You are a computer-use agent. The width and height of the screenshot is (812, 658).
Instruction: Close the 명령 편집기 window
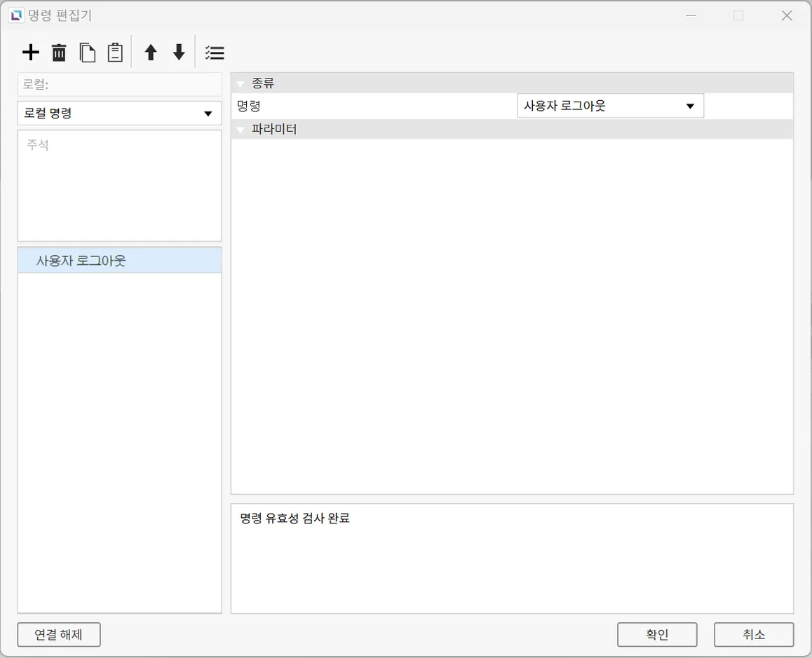coord(787,15)
